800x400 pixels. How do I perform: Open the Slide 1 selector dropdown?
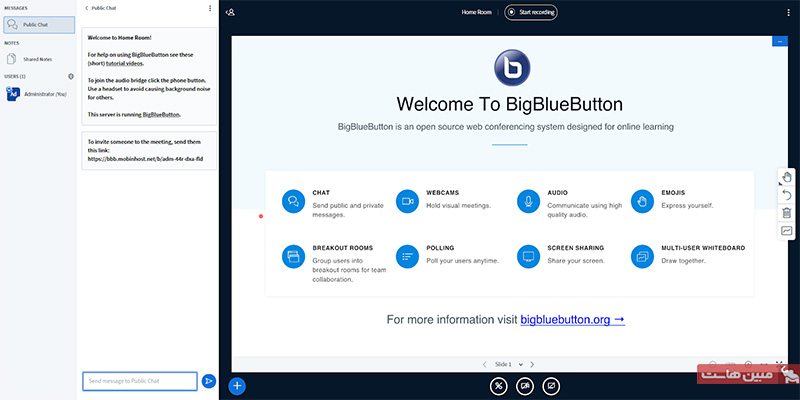(509, 364)
